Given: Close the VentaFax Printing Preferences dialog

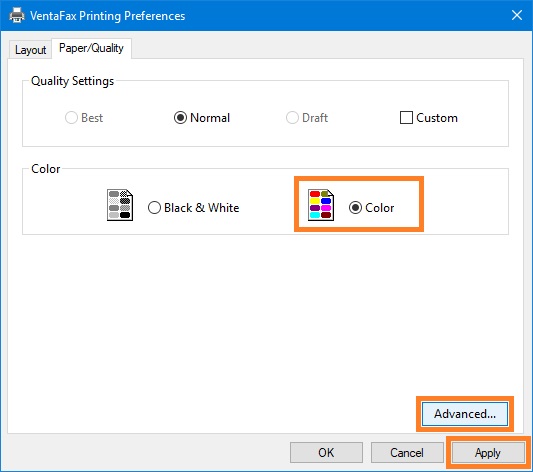Looking at the screenshot, I should [x=517, y=15].
